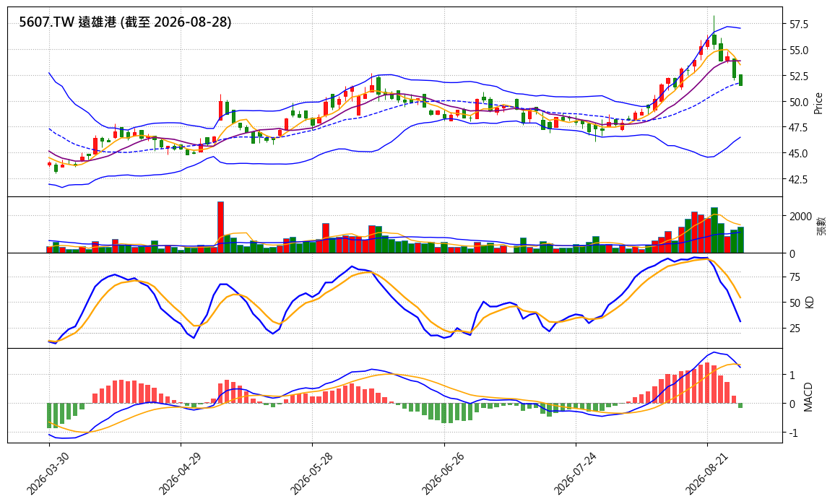The image size is (835, 504).
Task: Click the 52.5 price tick
Action: [800, 77]
